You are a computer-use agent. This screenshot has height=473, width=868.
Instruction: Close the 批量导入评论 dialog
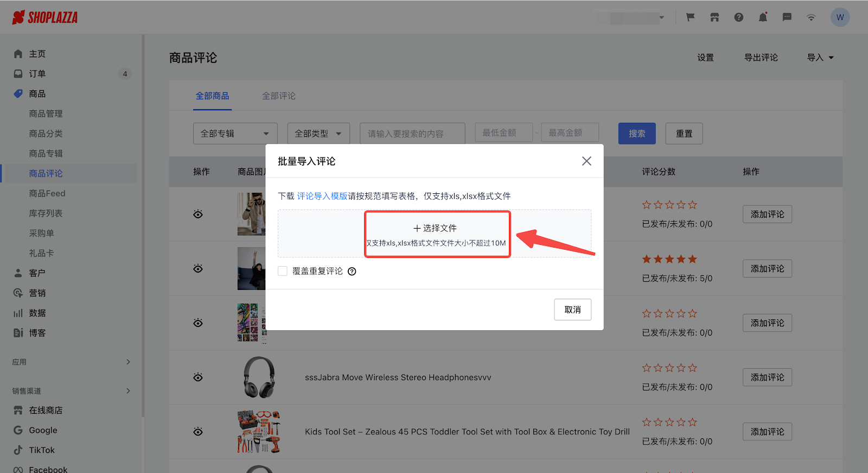tap(586, 161)
